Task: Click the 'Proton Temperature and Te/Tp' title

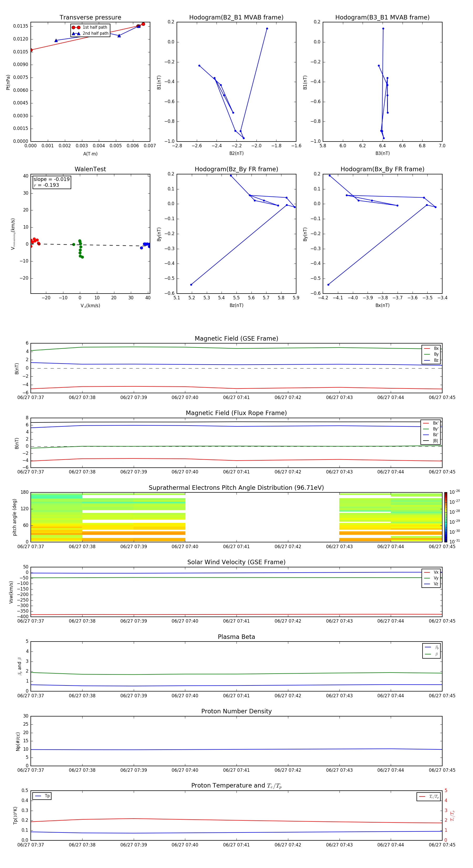Action: pos(236,786)
